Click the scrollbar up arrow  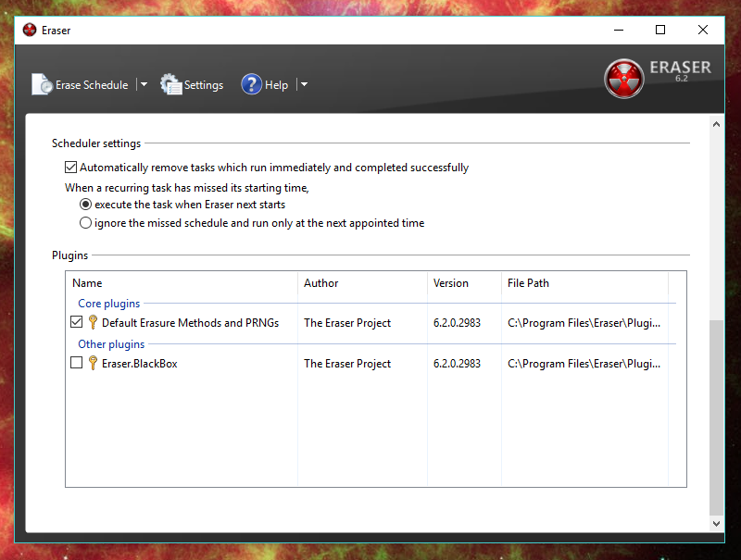(716, 124)
